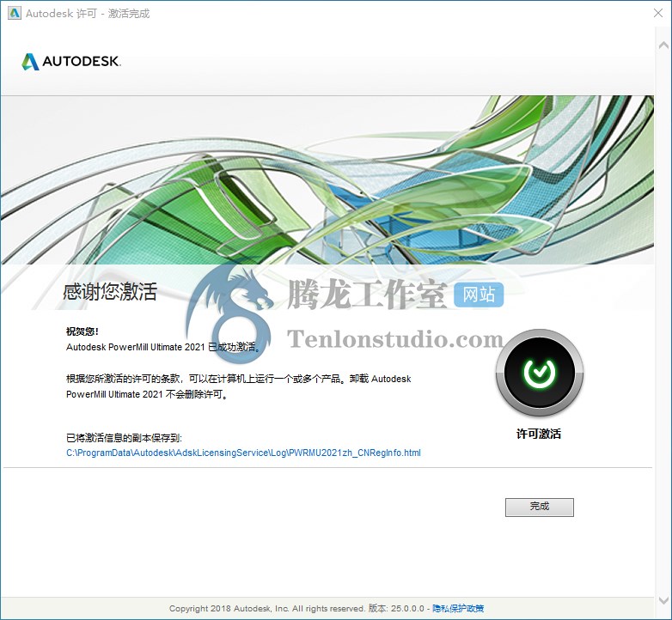
Task: Open the 隐私保护政策 link
Action: point(458,609)
